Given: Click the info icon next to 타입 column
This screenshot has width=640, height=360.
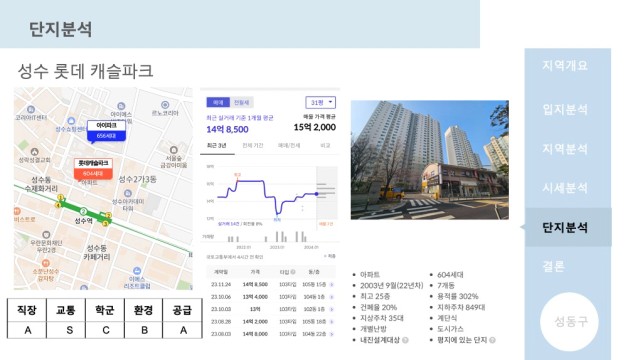Looking at the screenshot, I should point(293,272).
